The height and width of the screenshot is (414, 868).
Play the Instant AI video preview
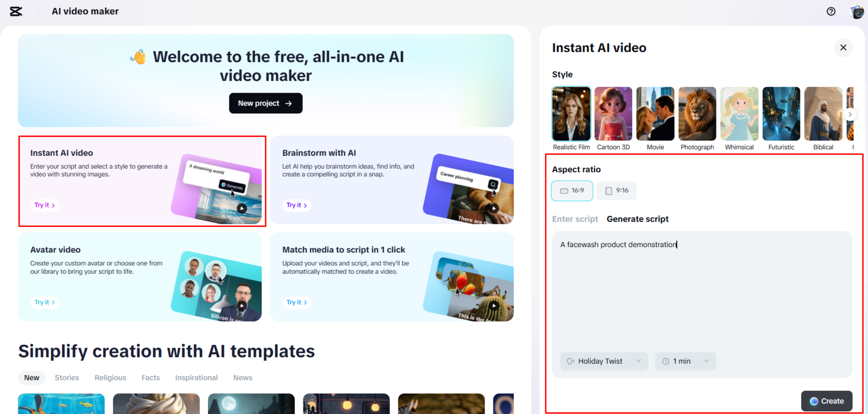point(242,208)
